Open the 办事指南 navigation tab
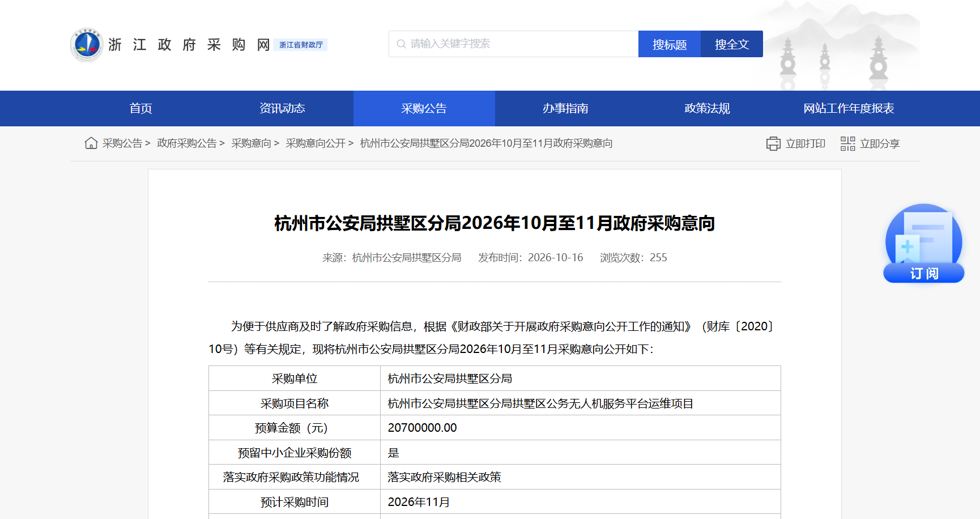This screenshot has height=519, width=980. coord(566,108)
